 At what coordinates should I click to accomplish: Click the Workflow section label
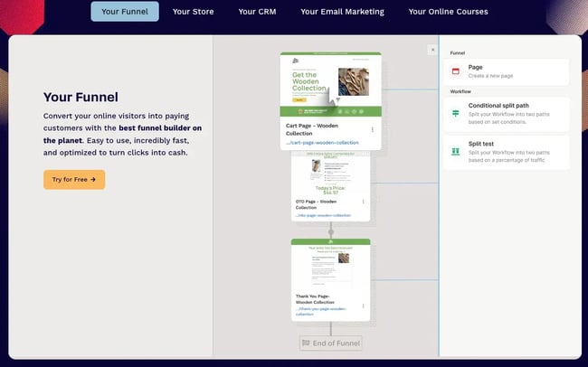pyautogui.click(x=460, y=91)
